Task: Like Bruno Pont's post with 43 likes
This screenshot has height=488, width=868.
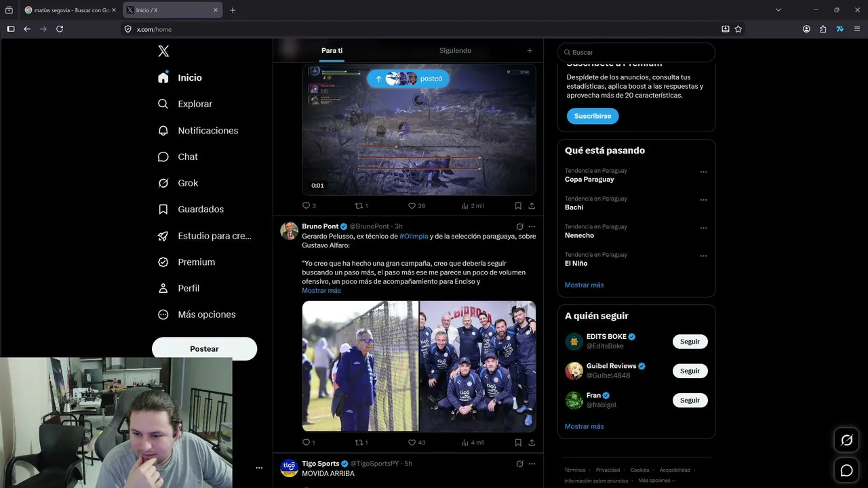Action: pyautogui.click(x=416, y=443)
